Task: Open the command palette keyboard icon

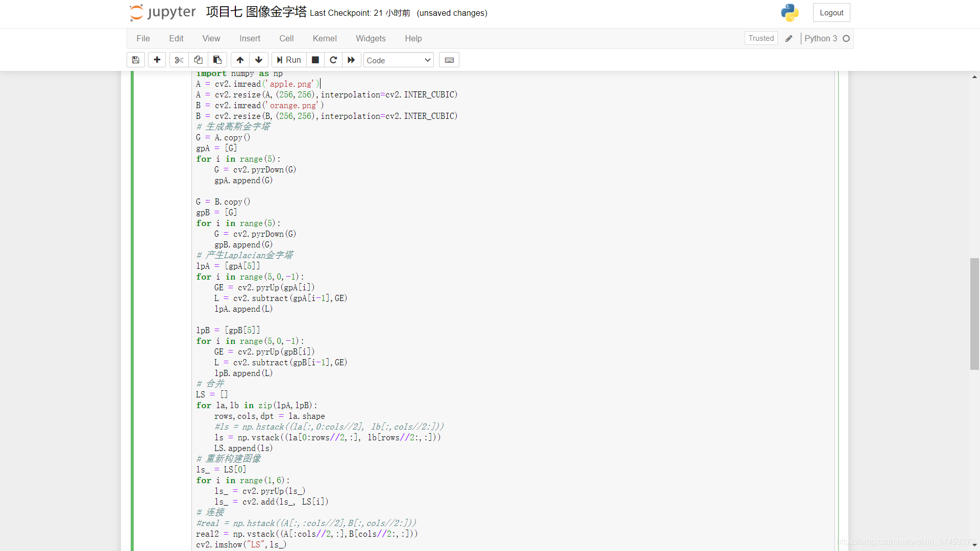Action: click(x=449, y=60)
